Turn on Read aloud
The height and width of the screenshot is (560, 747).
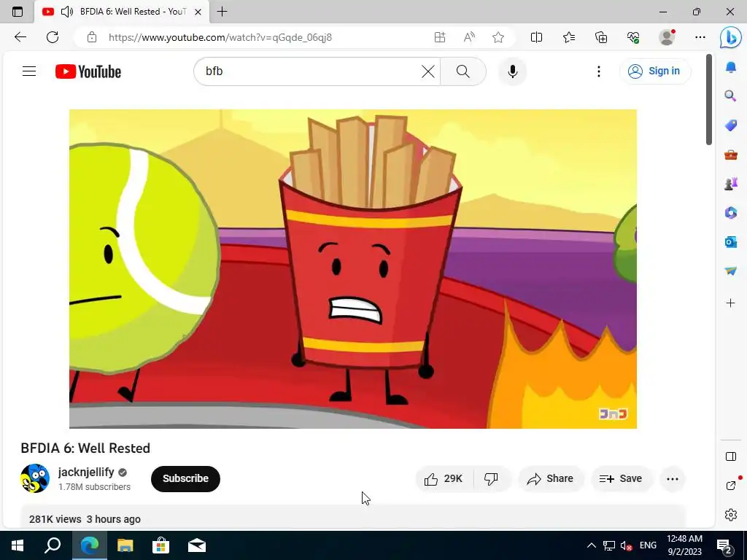[x=469, y=37]
